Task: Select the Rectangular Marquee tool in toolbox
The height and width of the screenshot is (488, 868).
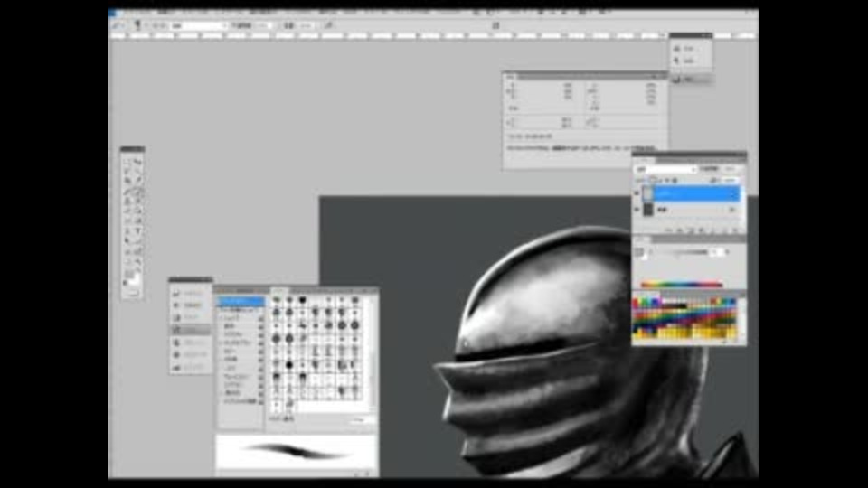Action: [127, 161]
